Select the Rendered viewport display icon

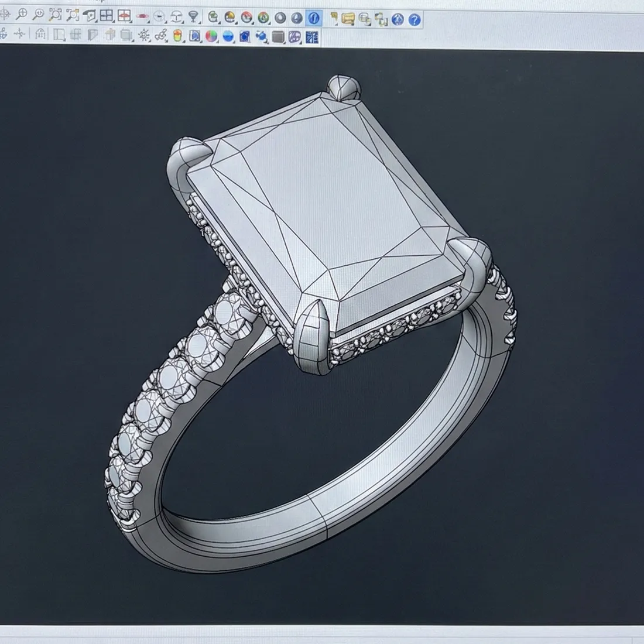pos(262,15)
